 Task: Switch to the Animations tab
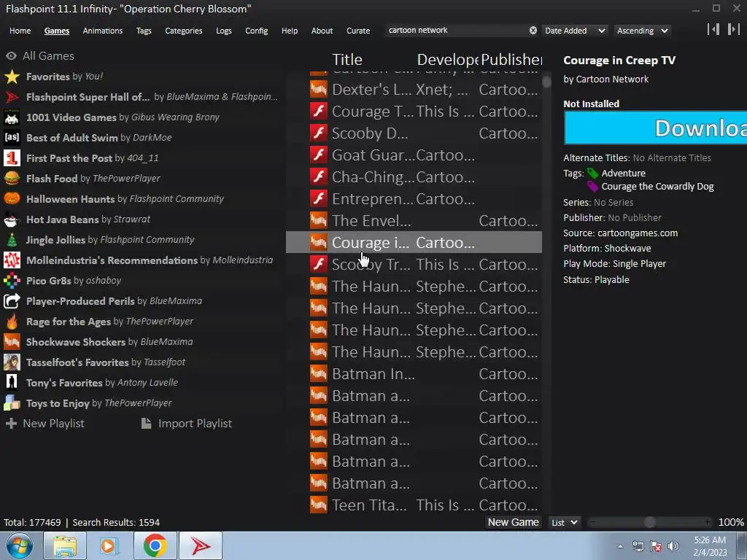click(x=103, y=31)
